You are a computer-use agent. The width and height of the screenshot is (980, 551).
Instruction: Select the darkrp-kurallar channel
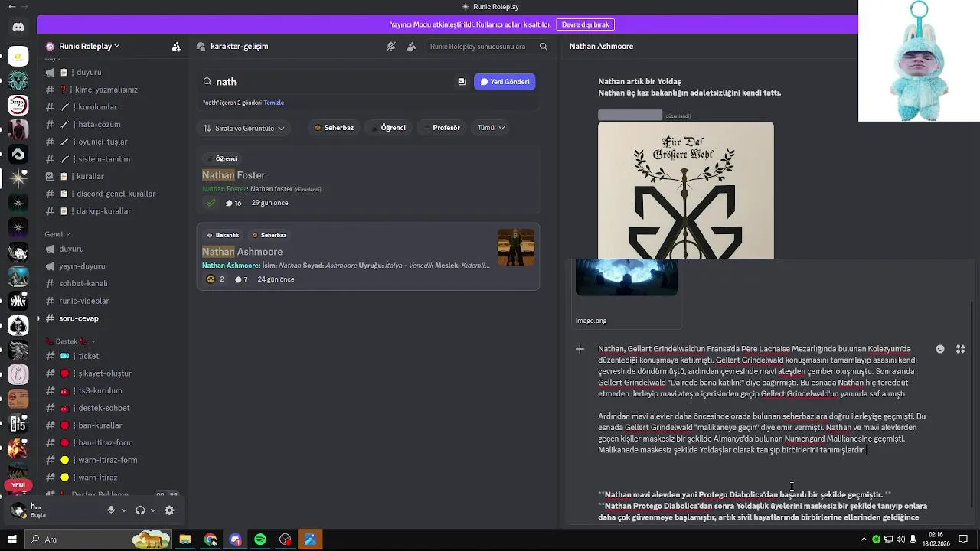[x=103, y=211]
